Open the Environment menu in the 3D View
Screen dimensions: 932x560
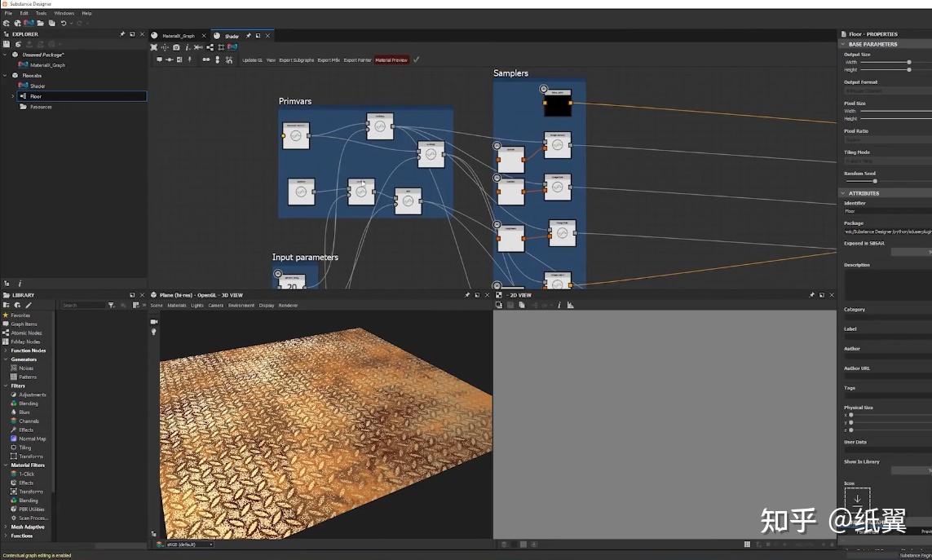[x=242, y=305]
